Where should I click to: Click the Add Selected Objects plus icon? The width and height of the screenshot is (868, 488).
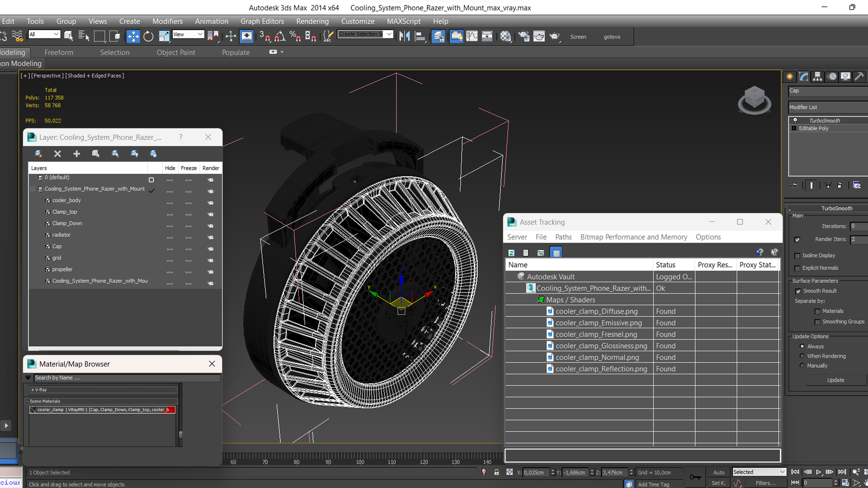pos(76,154)
